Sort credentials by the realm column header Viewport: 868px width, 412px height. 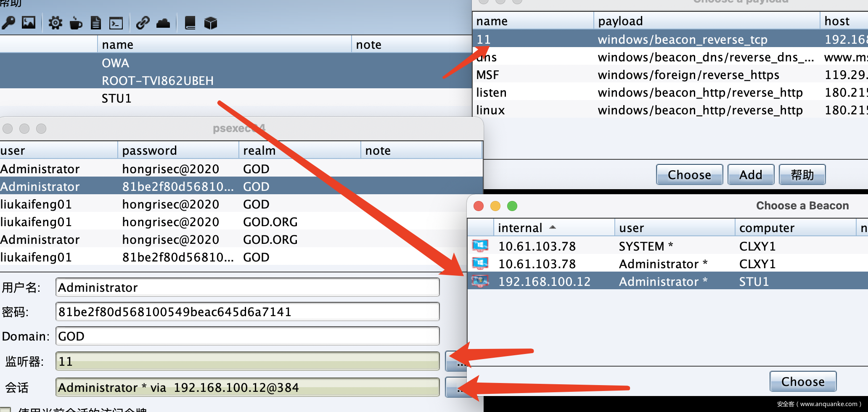click(x=300, y=150)
